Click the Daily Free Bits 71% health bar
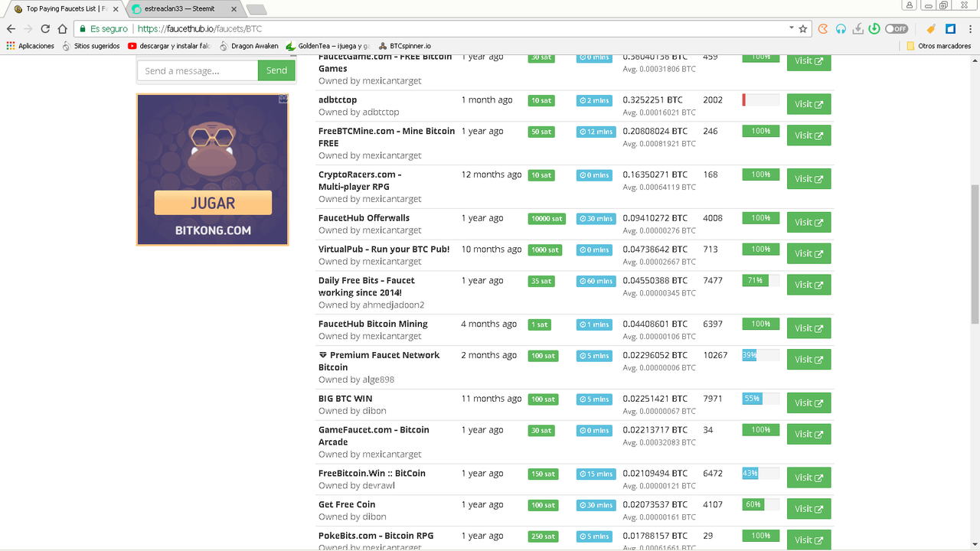The image size is (980, 551). click(x=761, y=281)
